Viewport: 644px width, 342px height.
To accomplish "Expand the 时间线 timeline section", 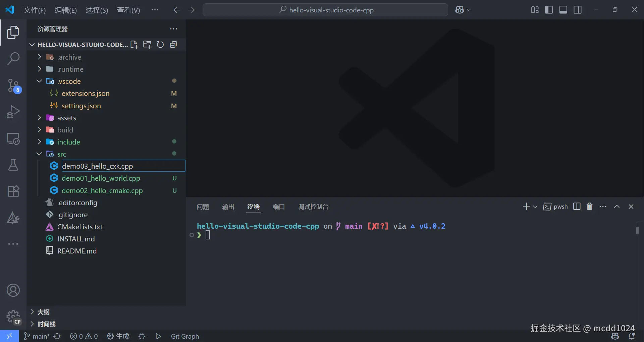I will (x=106, y=324).
